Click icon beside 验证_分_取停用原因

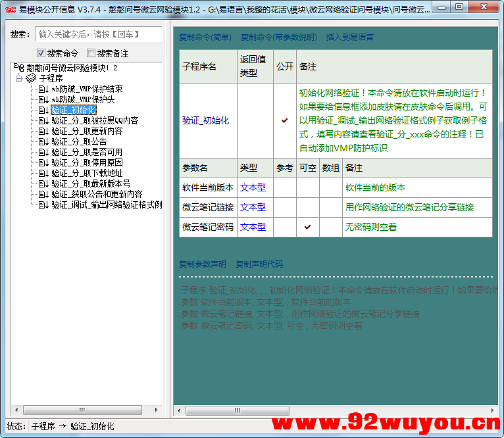tap(43, 162)
